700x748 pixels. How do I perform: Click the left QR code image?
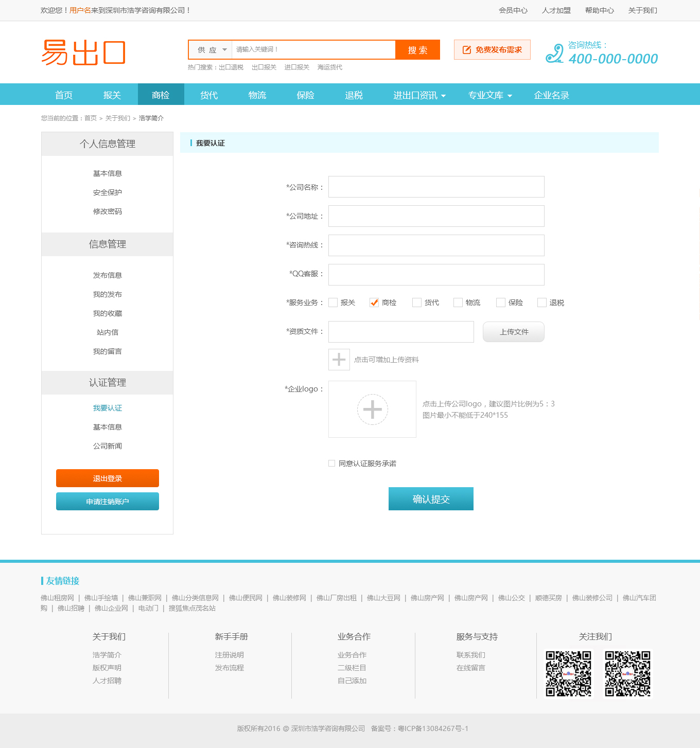[568, 673]
